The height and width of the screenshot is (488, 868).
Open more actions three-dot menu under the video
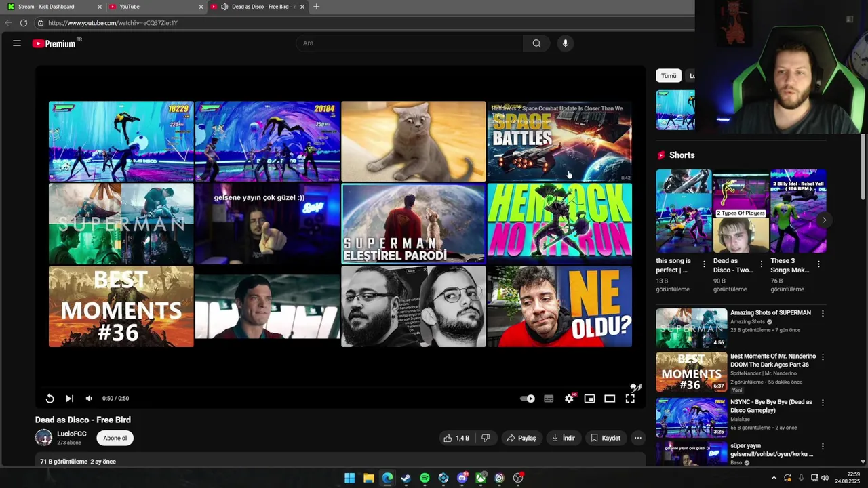(x=638, y=438)
